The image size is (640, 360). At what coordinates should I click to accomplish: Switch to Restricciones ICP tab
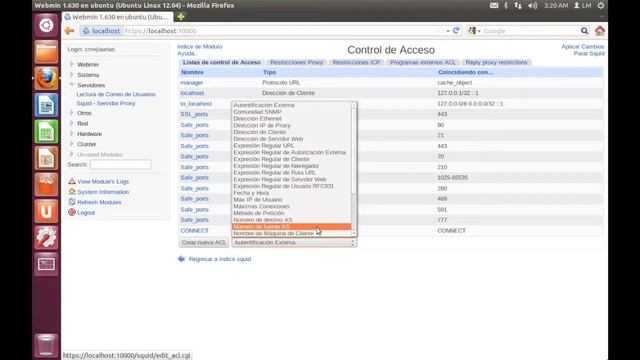pos(356,62)
